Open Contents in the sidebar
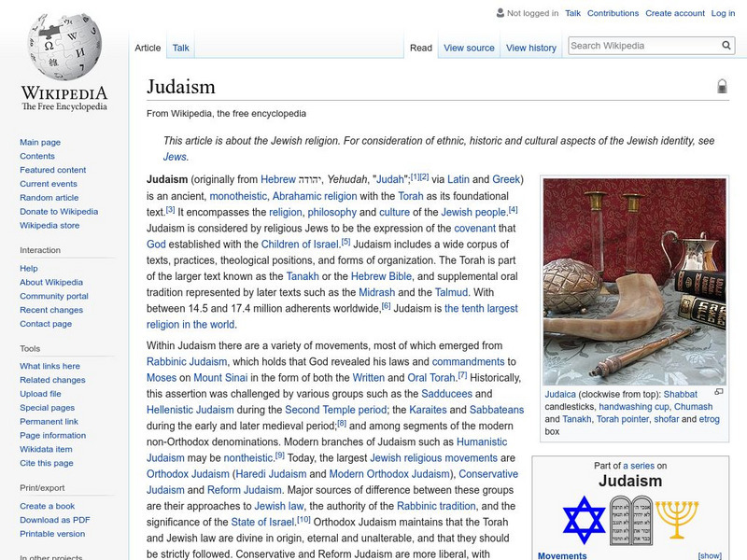Viewport: 747px width, 560px height. [37, 156]
